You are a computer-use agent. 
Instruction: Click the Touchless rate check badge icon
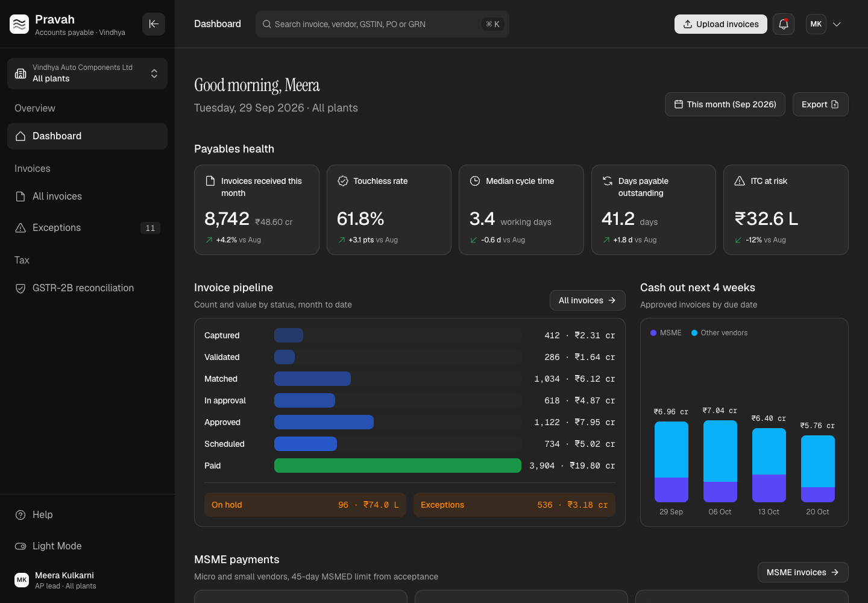coord(343,181)
